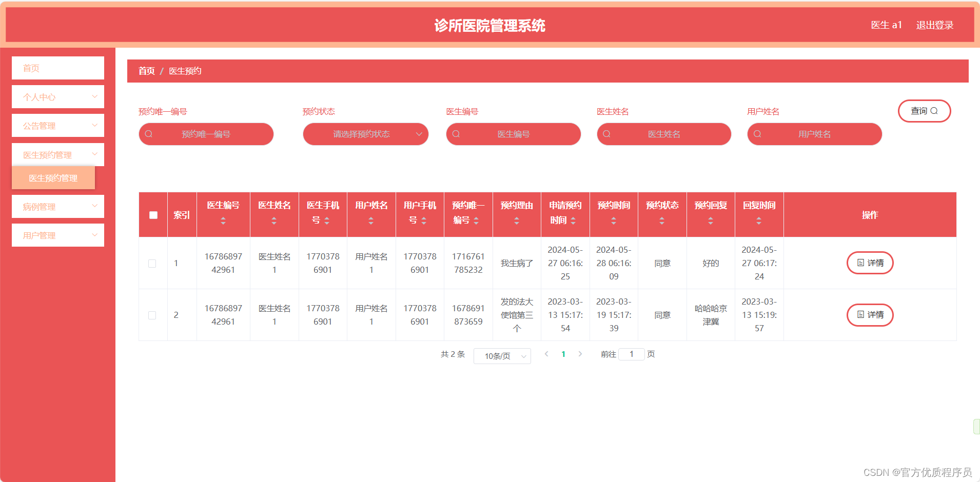Expand 个人中心 sidebar menu

click(58, 97)
